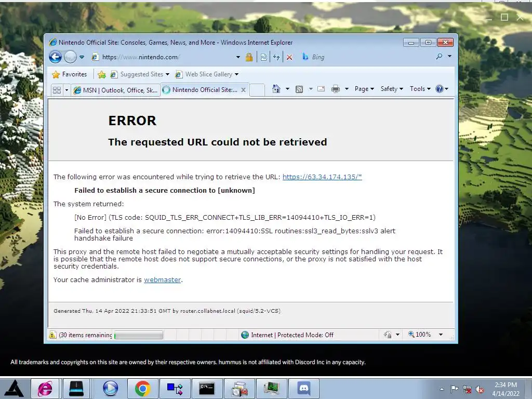The width and height of the screenshot is (532, 399).
Task: Open the clock showing 2:34 PM
Action: pos(506,389)
